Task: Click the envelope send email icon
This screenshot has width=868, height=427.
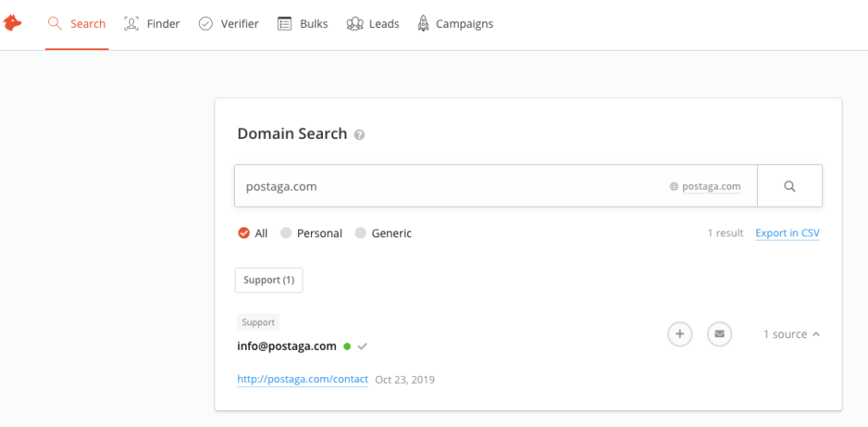Action: (x=720, y=334)
